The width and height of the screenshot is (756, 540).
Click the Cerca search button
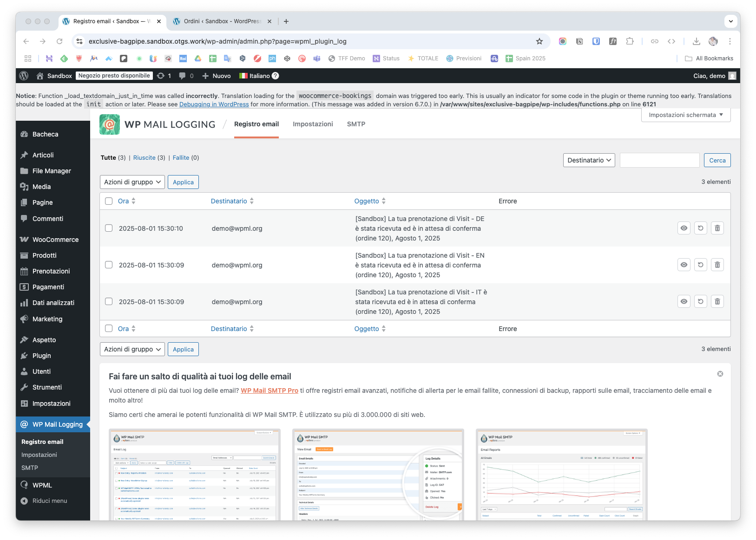tap(717, 160)
